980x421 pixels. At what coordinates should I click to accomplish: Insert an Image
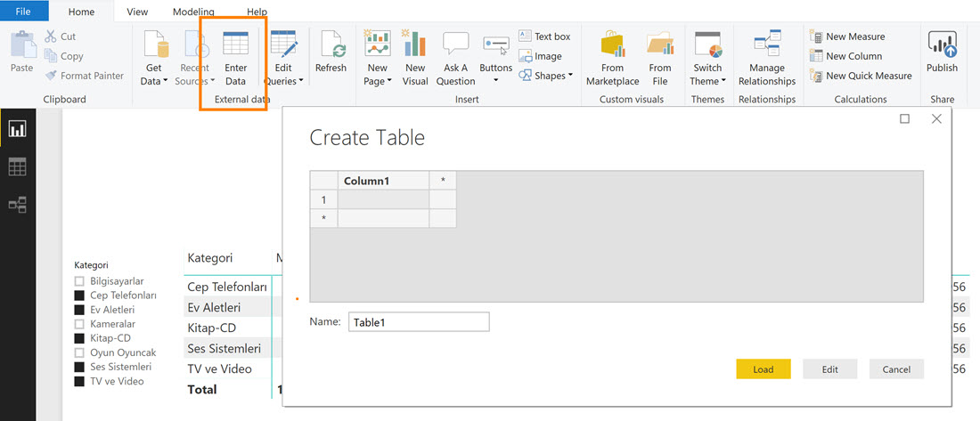point(540,56)
